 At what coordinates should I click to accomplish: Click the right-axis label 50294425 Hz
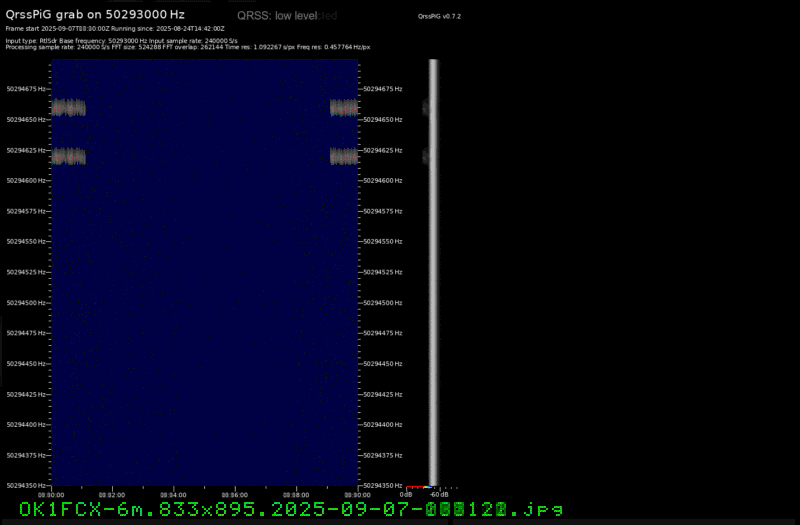click(x=383, y=394)
